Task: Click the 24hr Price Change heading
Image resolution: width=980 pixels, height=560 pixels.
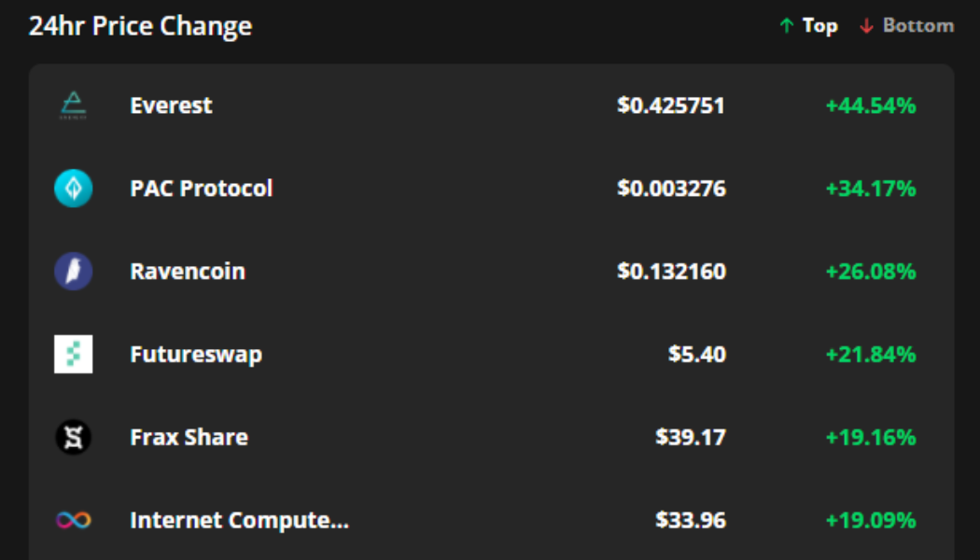Action: (x=140, y=26)
